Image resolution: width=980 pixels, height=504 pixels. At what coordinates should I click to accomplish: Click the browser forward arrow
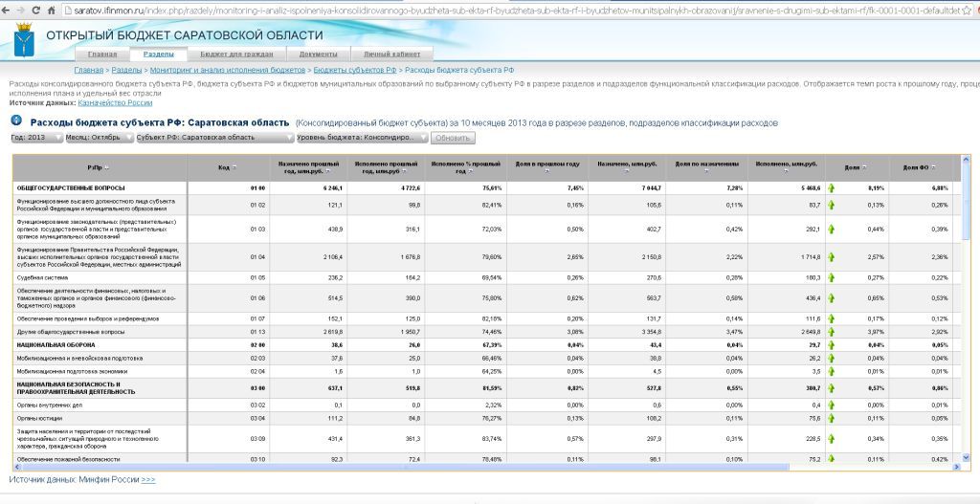[x=22, y=11]
